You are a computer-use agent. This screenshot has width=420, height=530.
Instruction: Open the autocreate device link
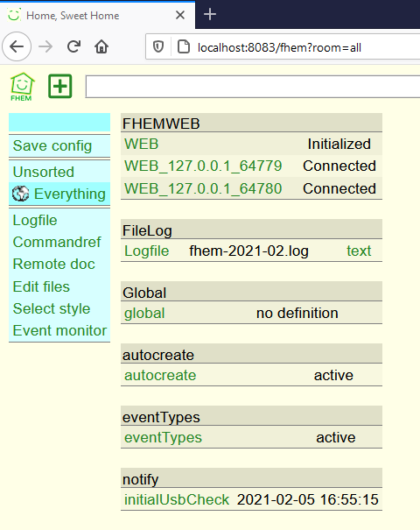pyautogui.click(x=160, y=376)
